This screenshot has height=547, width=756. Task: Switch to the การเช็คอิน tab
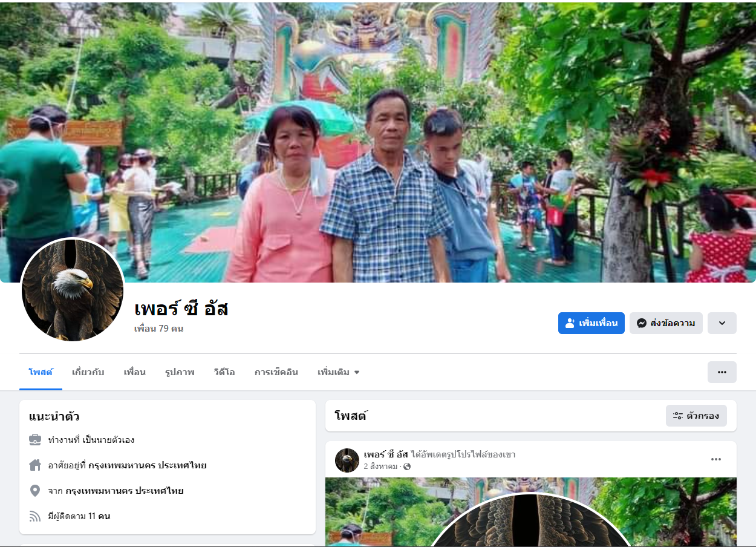[x=276, y=372]
